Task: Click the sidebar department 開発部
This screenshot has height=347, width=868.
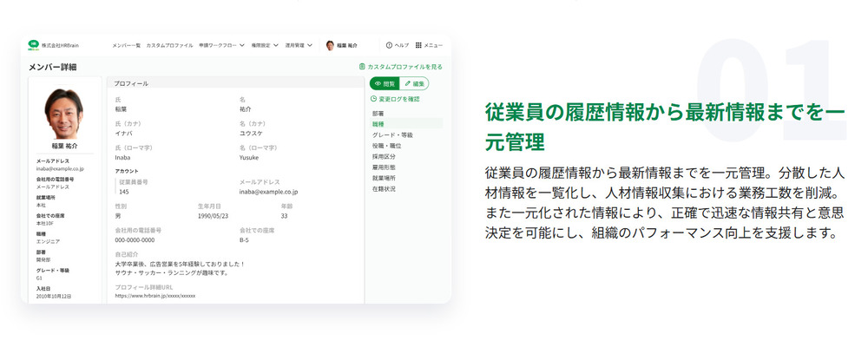Action: pyautogui.click(x=43, y=259)
